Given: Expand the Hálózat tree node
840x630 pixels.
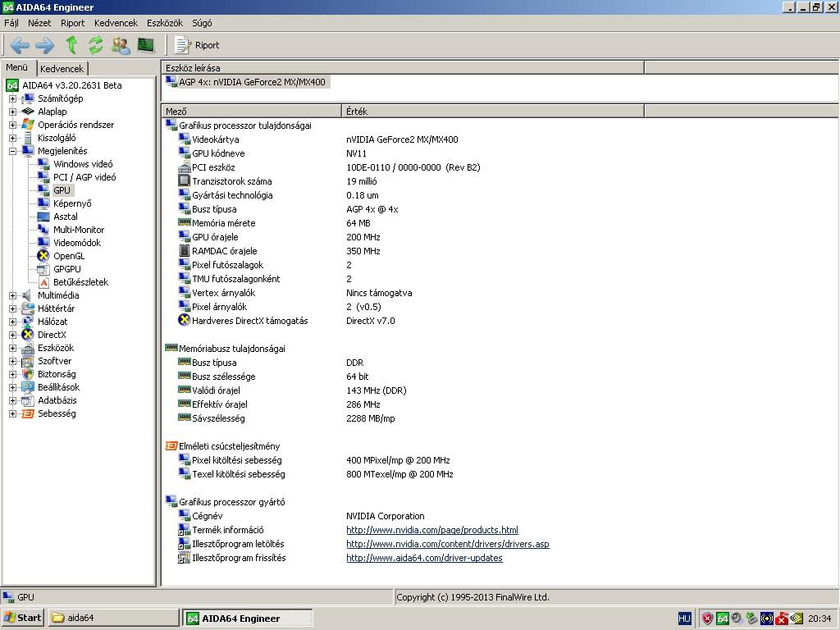Looking at the screenshot, I should (x=12, y=322).
